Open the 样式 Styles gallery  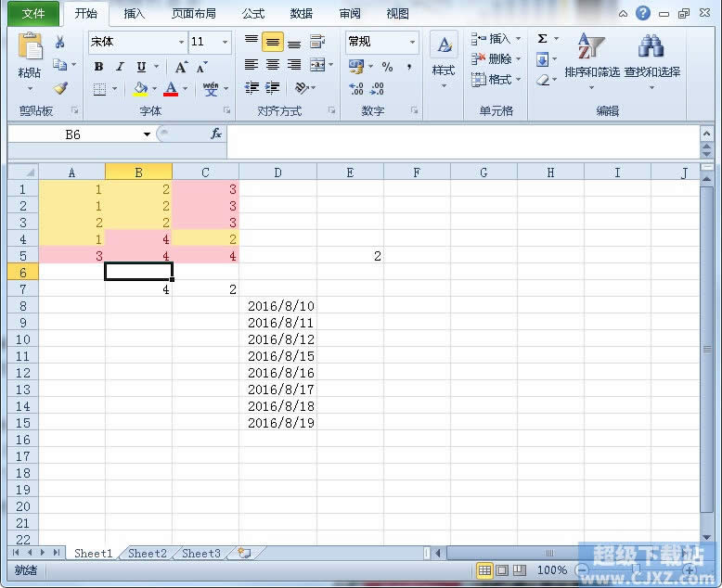click(x=444, y=59)
